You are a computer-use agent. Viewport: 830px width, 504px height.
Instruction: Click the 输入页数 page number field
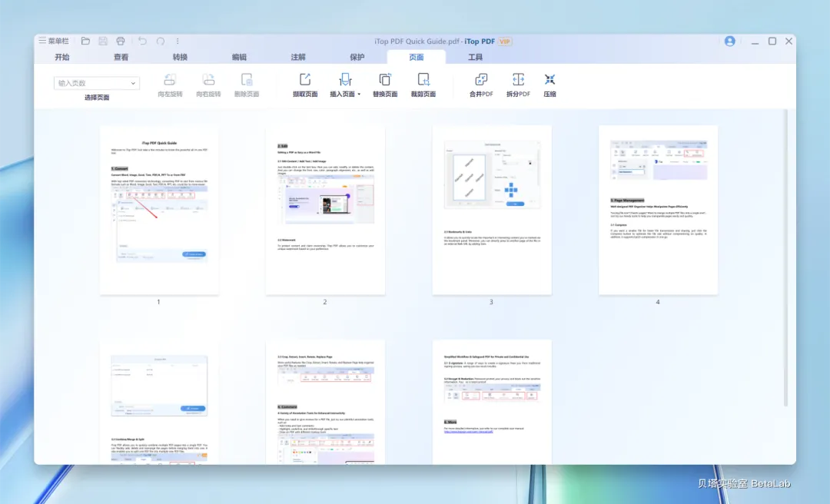[x=96, y=83]
